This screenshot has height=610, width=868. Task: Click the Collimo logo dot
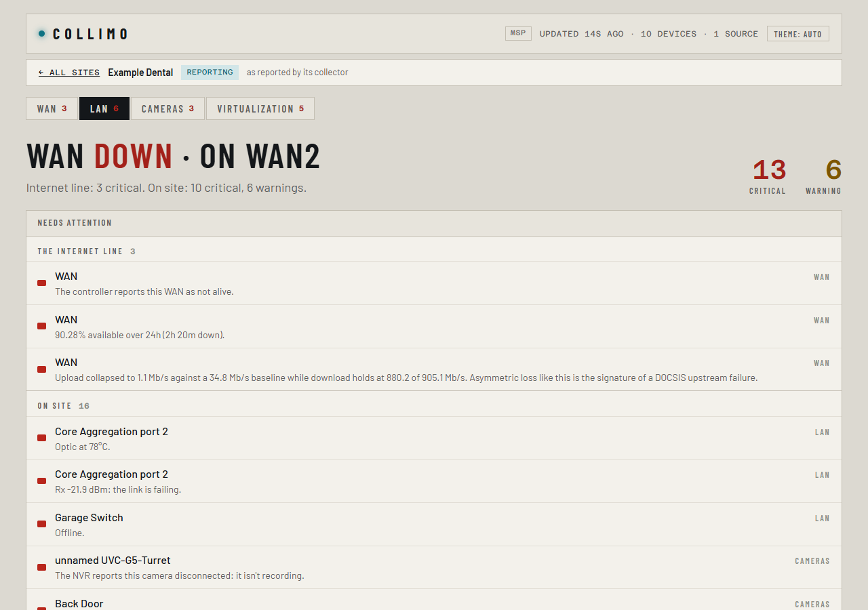42,34
